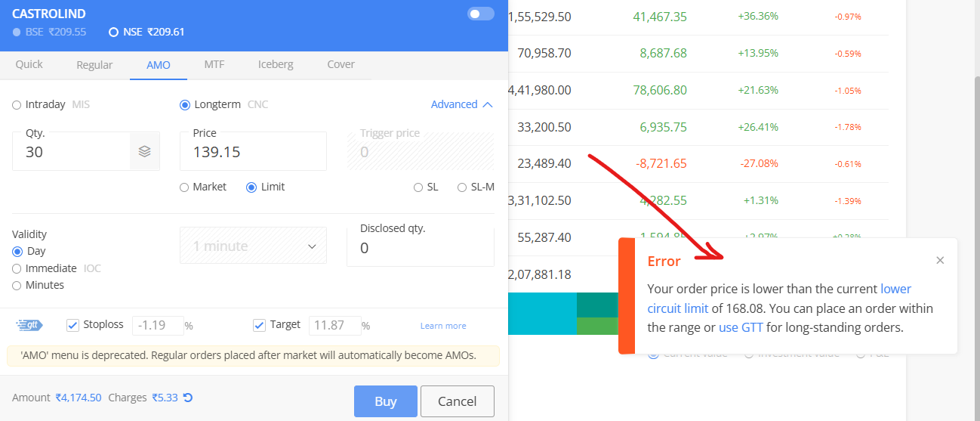This screenshot has width=980, height=421.
Task: Switch to the Regular order tab
Action: coord(94,65)
